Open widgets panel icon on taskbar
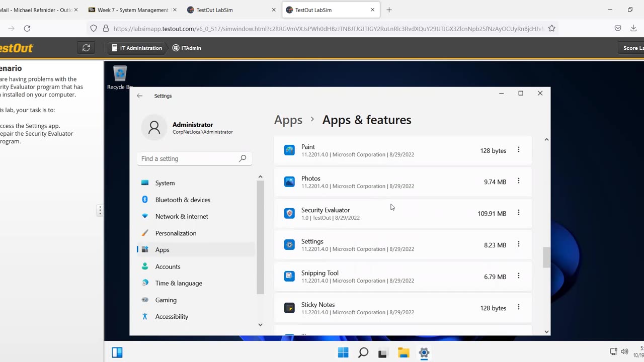644x362 pixels. [117, 352]
